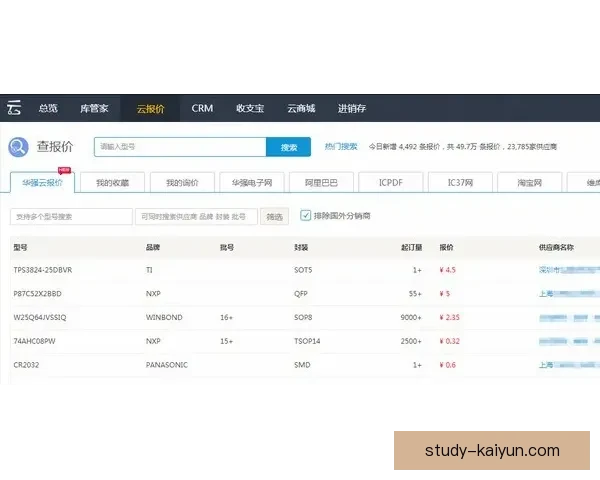Viewport: 600px width, 480px height.
Task: Click the 封装 column header
Action: [301, 248]
